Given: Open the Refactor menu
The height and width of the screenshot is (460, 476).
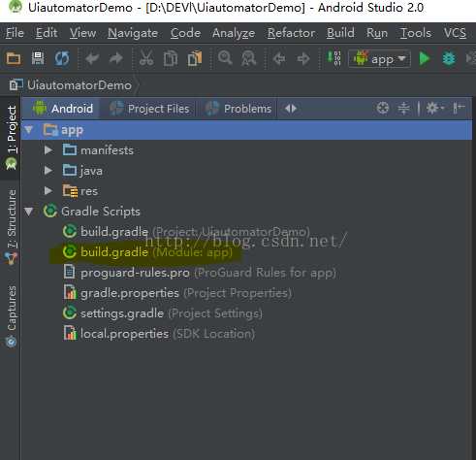Looking at the screenshot, I should tap(291, 33).
